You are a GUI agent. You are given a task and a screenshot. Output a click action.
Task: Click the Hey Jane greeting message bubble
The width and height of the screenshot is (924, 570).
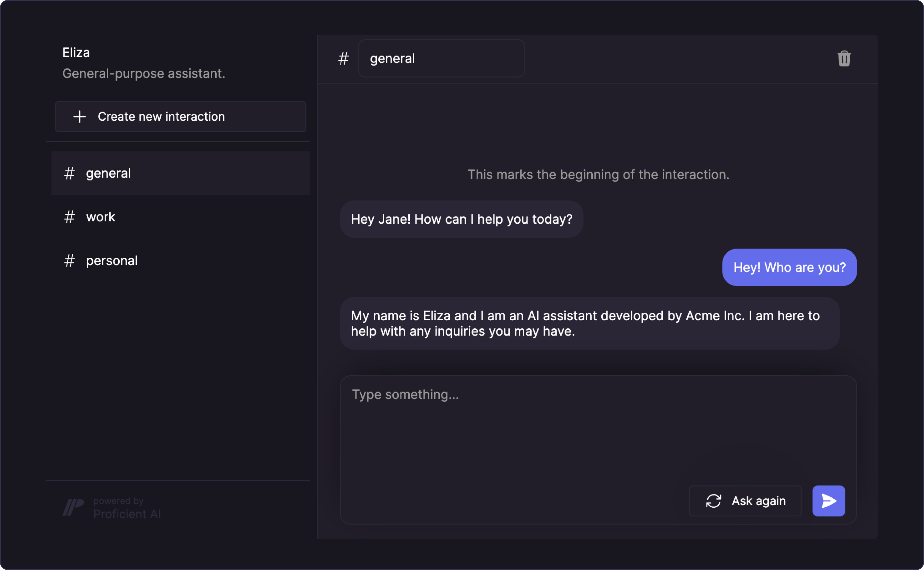tap(461, 219)
